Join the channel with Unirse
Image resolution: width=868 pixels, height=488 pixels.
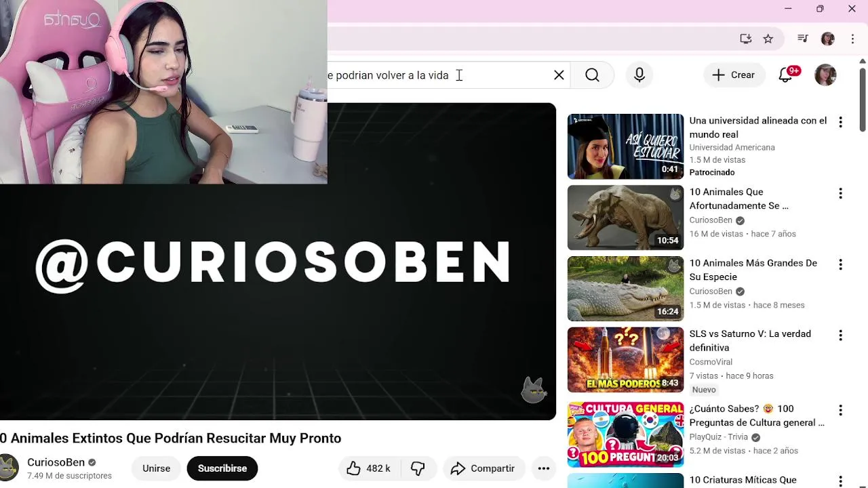click(x=156, y=468)
